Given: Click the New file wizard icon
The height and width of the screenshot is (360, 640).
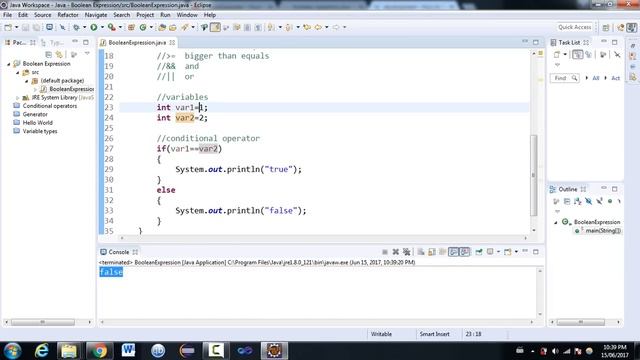Looking at the screenshot, I should click(x=8, y=27).
